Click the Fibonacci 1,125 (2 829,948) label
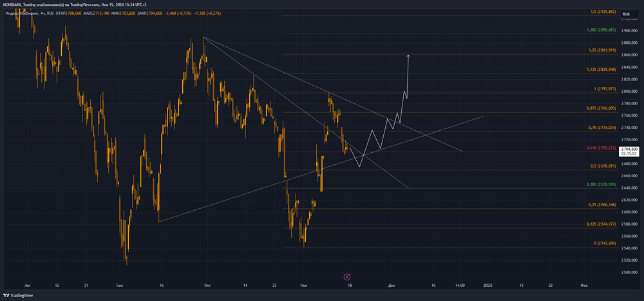 click(x=601, y=70)
